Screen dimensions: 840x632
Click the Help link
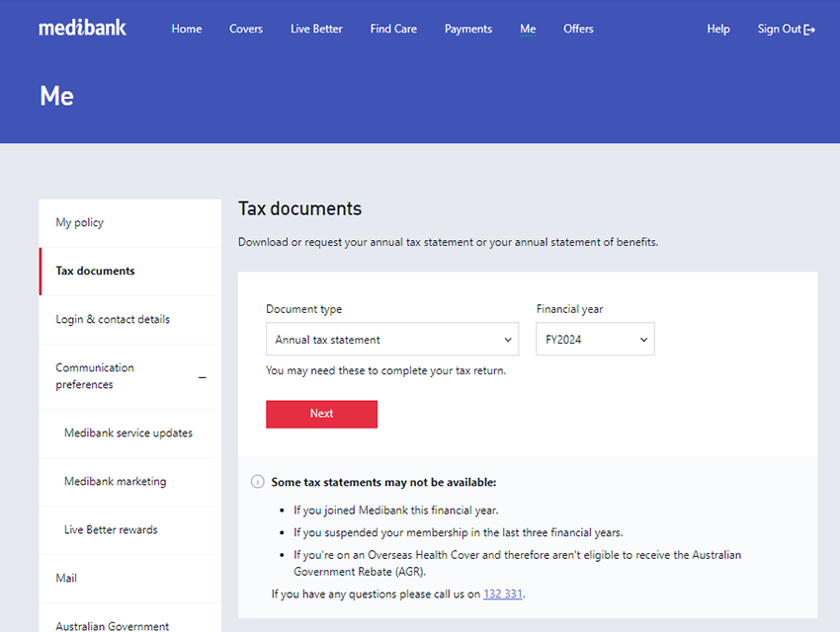click(x=717, y=29)
